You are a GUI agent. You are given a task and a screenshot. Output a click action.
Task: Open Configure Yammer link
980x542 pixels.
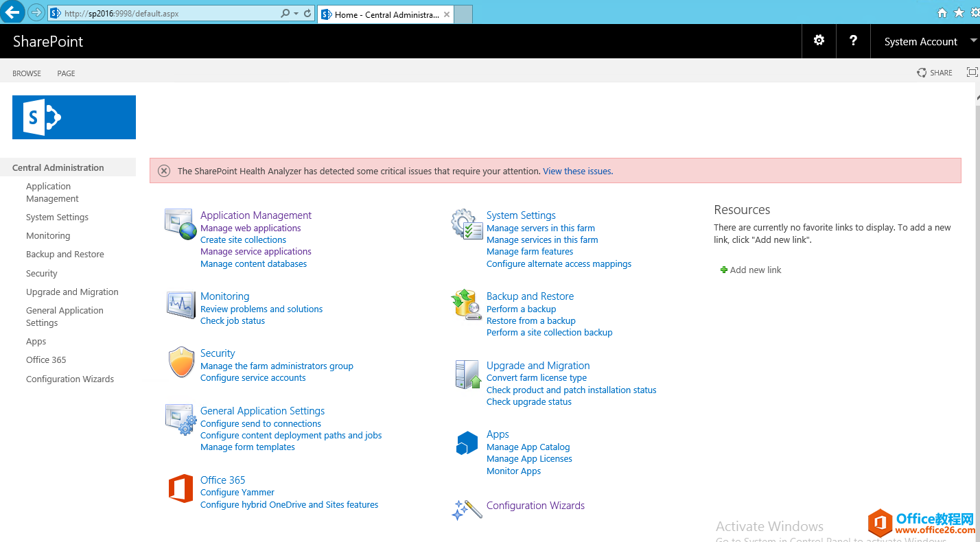click(237, 492)
